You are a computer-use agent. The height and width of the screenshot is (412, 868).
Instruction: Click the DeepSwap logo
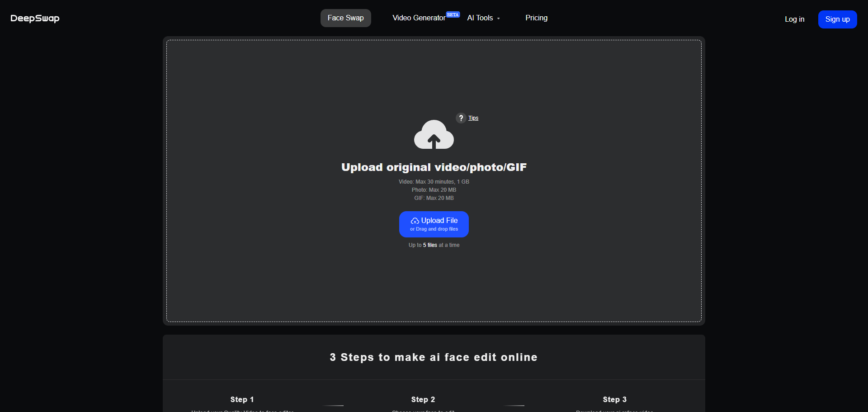pos(35,19)
